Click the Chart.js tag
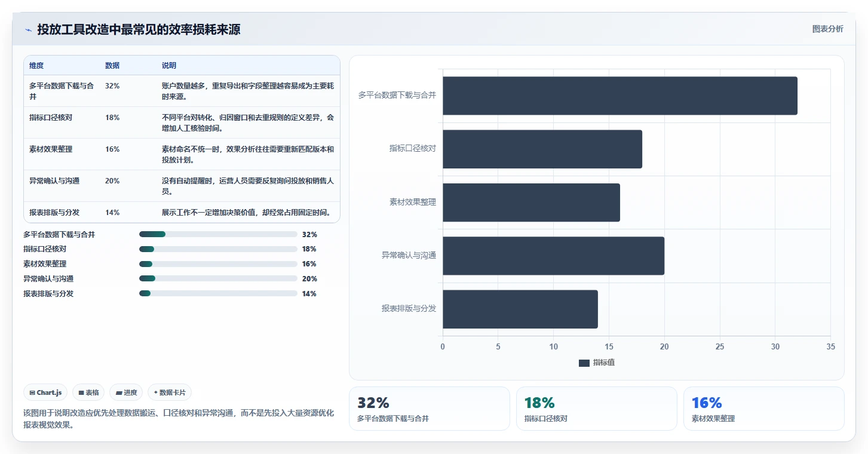This screenshot has width=868, height=454. tap(46, 392)
